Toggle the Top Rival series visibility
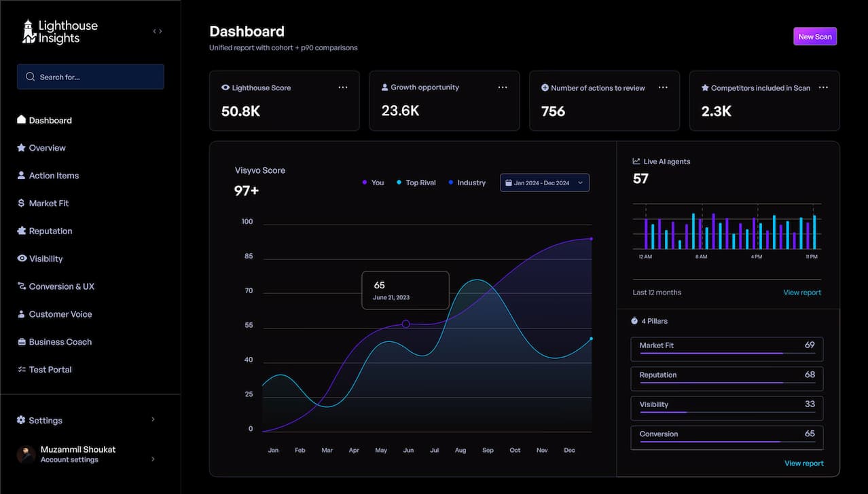Image resolution: width=868 pixels, height=494 pixels. click(415, 183)
